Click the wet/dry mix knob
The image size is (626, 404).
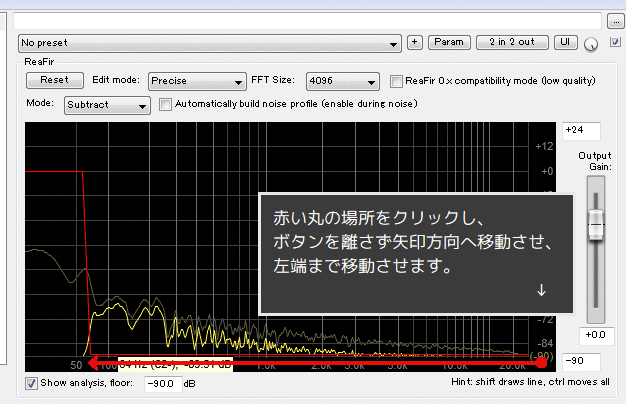591,44
